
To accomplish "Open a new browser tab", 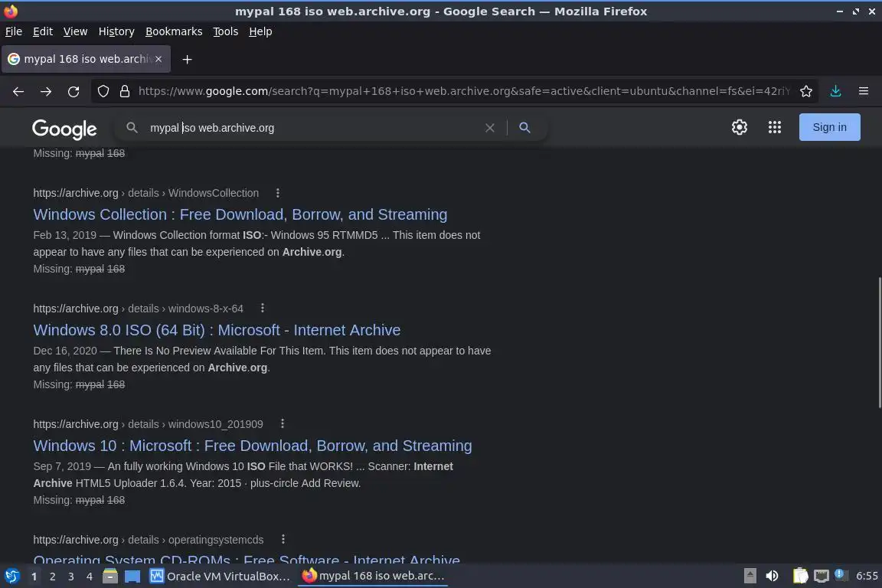I will (x=188, y=59).
